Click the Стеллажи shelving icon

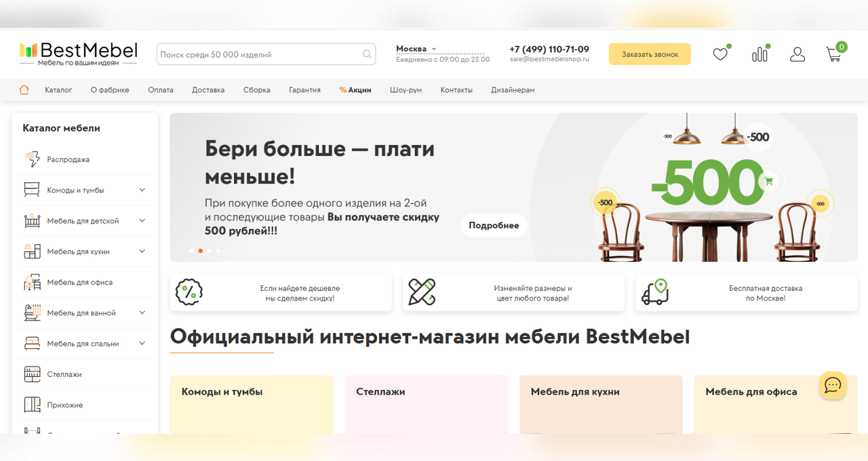(x=32, y=374)
